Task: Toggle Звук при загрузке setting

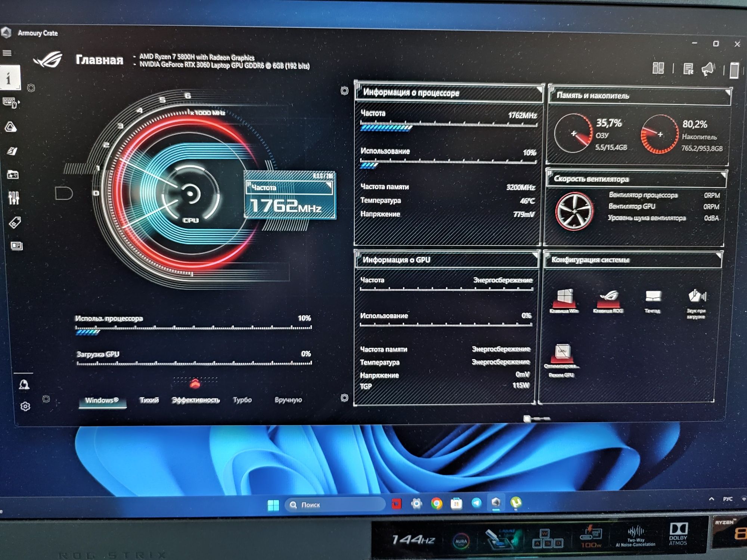Action: (x=696, y=304)
